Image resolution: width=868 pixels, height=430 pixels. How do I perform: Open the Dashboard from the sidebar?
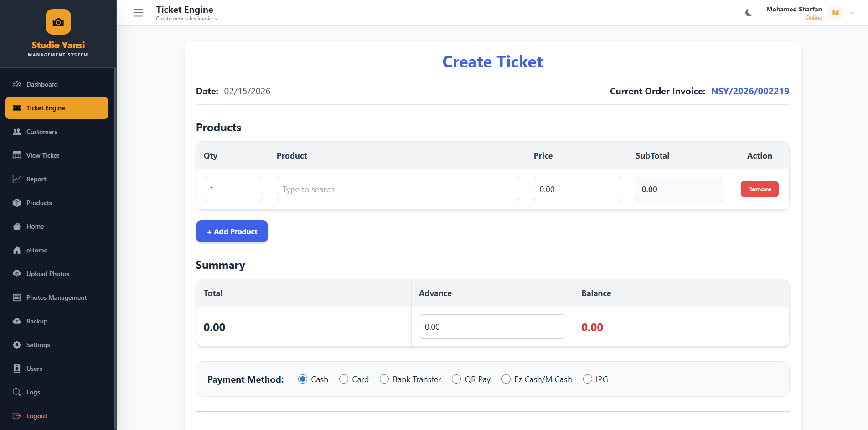click(x=42, y=84)
